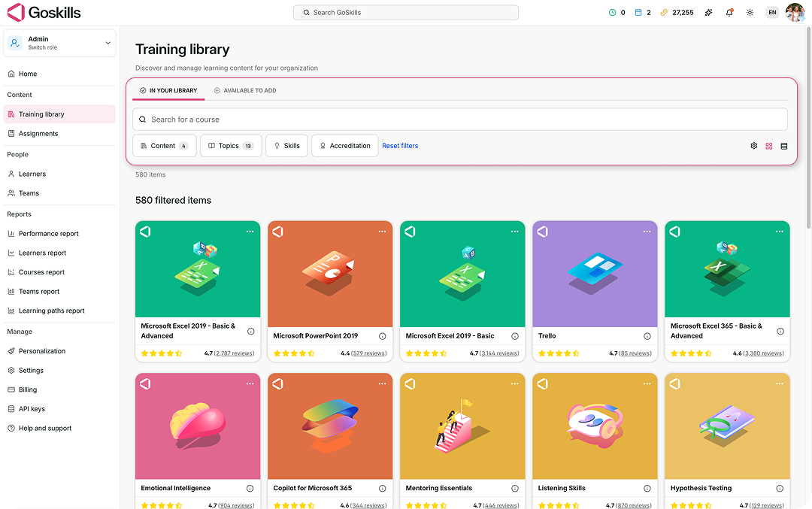Expand the Admin switch role dropdown
The image size is (812, 509).
(x=59, y=43)
